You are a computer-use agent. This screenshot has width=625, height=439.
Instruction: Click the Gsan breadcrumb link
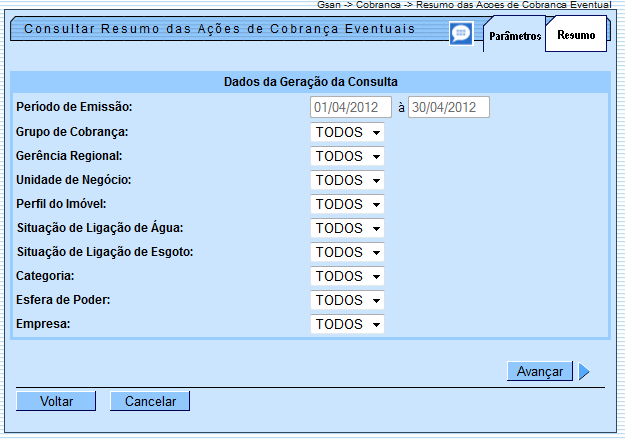click(x=330, y=5)
